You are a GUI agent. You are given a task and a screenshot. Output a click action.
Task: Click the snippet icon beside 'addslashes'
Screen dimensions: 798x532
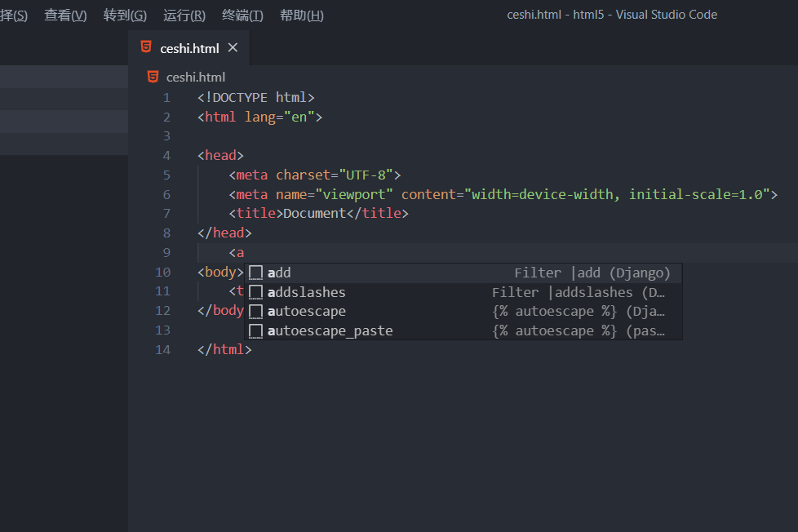pyautogui.click(x=255, y=292)
